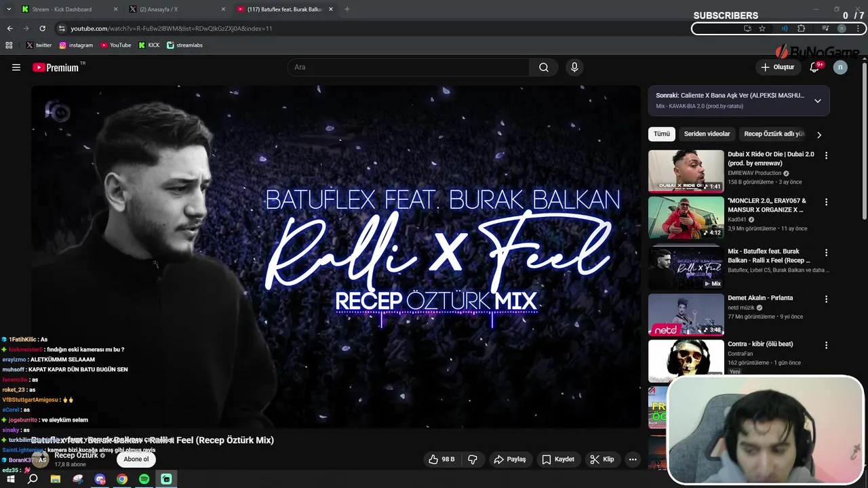Click the browser address bar URL
The width and height of the screenshot is (868, 488).
point(172,28)
